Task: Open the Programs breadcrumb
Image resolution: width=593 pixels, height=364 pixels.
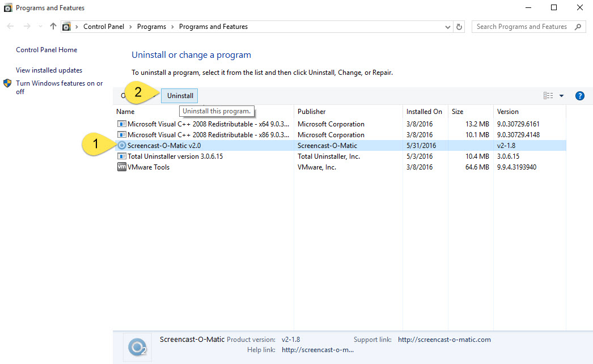Action: 151,27
